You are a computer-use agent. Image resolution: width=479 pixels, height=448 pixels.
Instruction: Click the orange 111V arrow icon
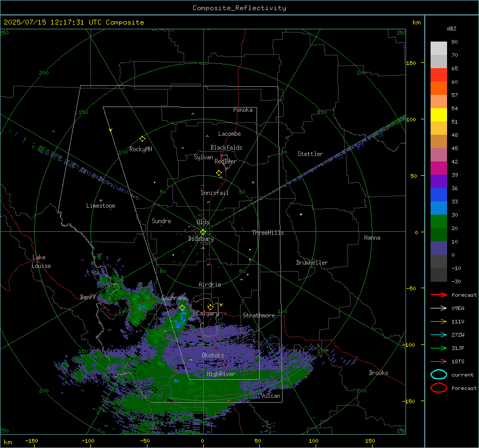(439, 321)
